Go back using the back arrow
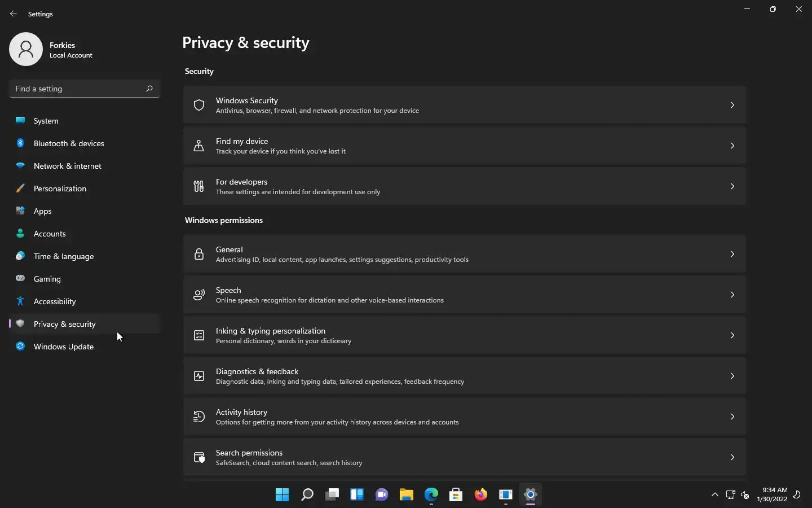 tap(14, 14)
